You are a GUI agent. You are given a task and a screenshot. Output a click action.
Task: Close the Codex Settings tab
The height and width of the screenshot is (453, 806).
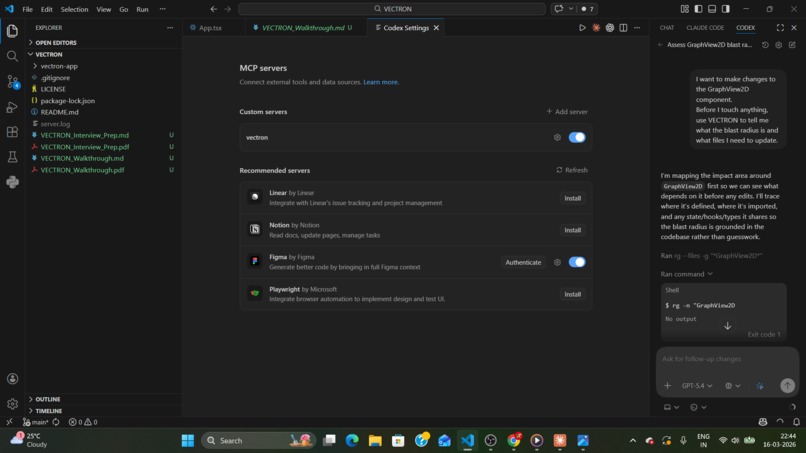(x=436, y=28)
